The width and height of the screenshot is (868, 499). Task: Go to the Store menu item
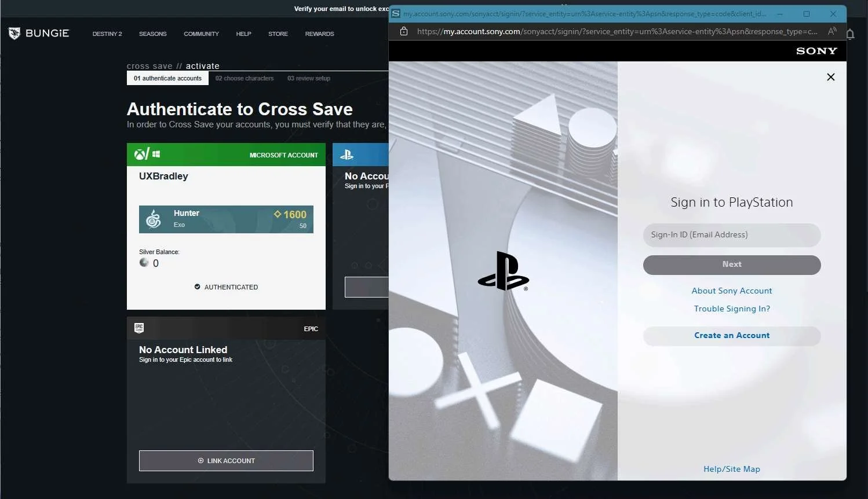[278, 34]
